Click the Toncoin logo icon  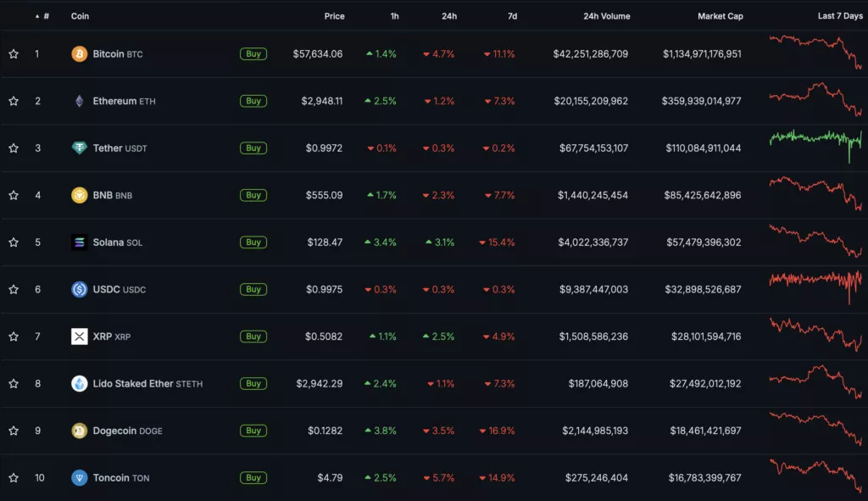point(79,478)
